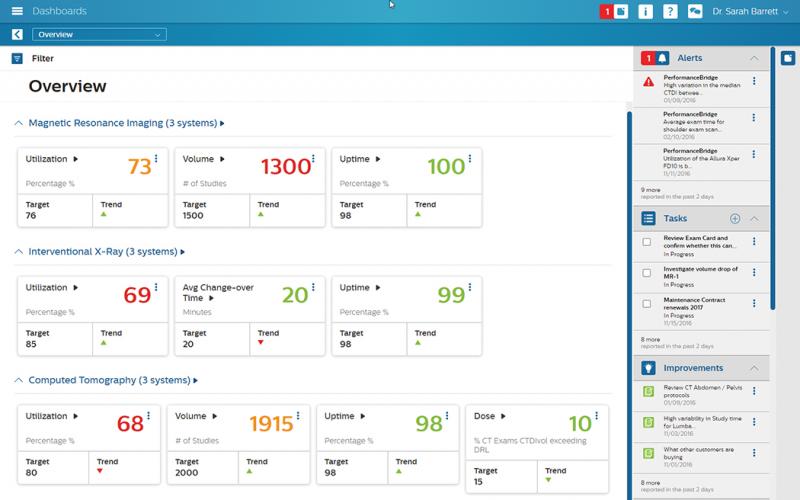Open the chat messages icon
Screen dimensions: 800x500
tap(694, 12)
